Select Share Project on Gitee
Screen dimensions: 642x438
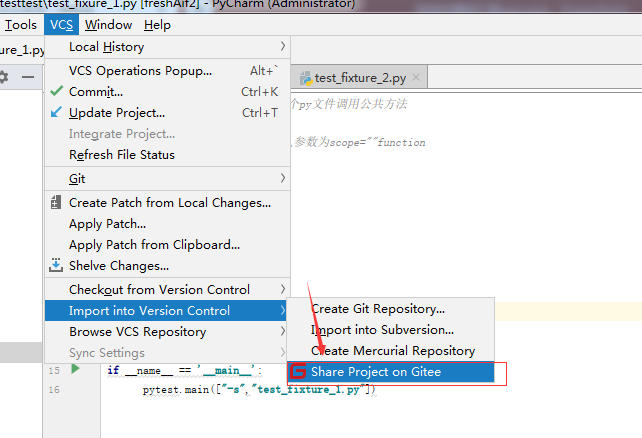391,372
